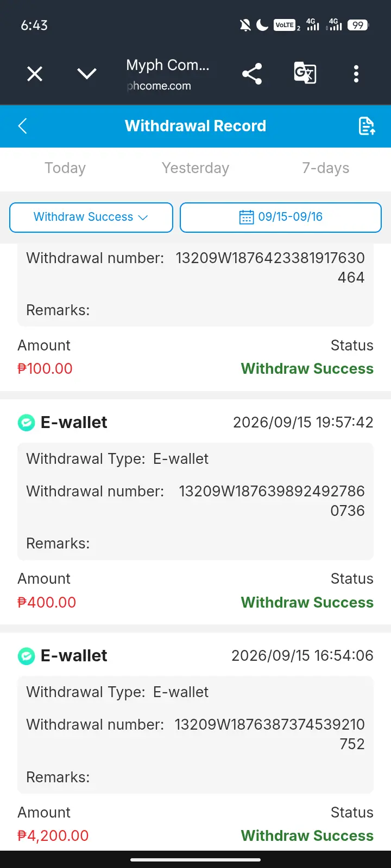Tap the ₱400.00 Withdraw Success status

click(307, 602)
